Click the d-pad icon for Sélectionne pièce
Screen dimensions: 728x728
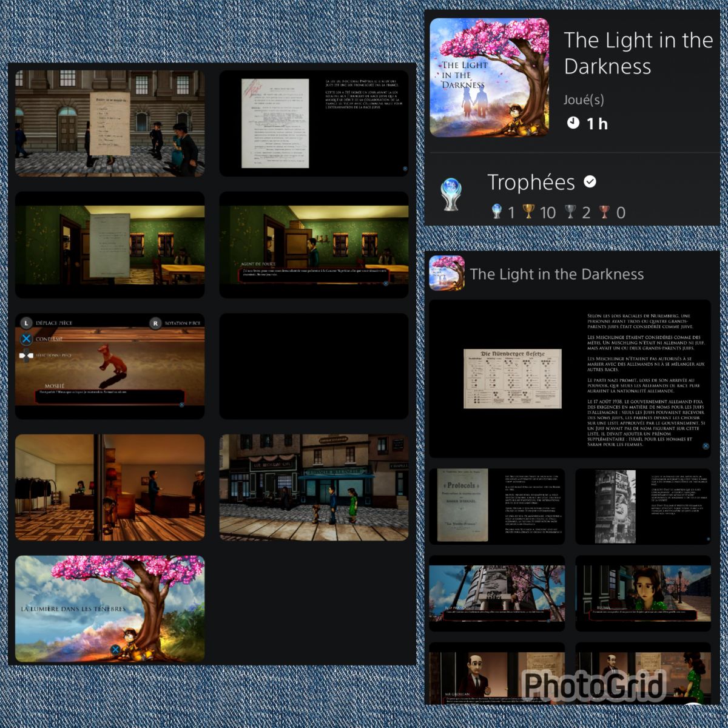[x=26, y=356]
